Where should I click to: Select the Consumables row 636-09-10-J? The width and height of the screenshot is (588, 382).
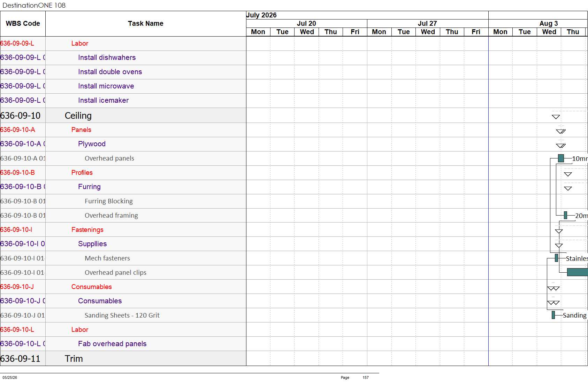(x=123, y=287)
